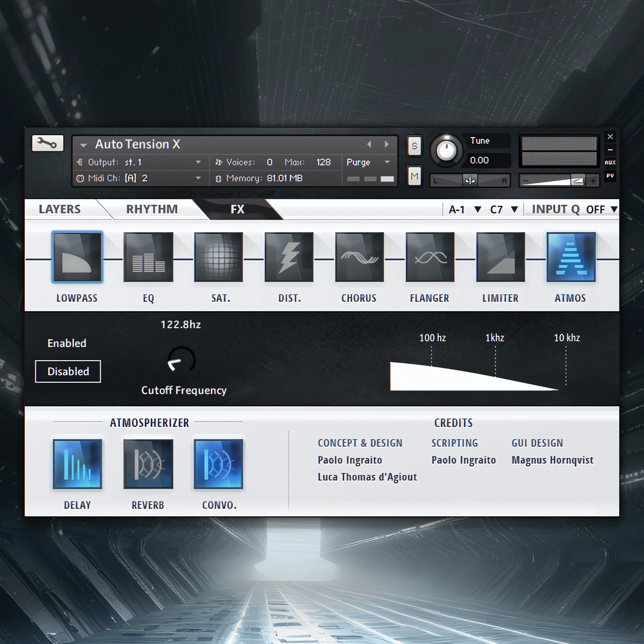
Task: Switch to the LAYERS tab
Action: coord(60,209)
